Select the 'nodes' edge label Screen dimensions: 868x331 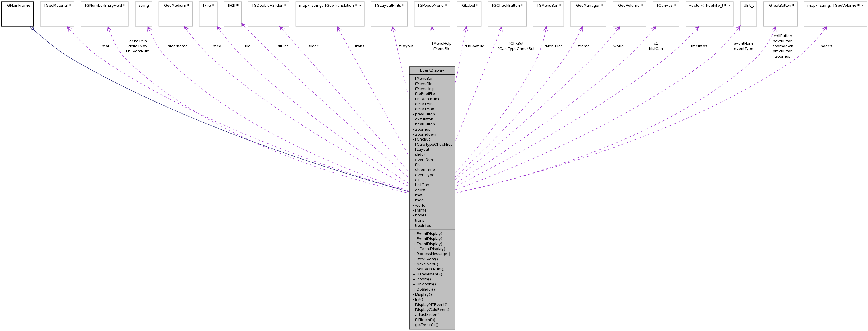(826, 46)
